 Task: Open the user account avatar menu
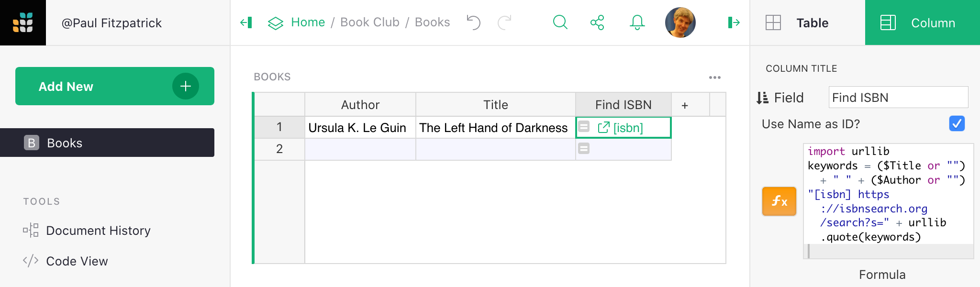[680, 22]
